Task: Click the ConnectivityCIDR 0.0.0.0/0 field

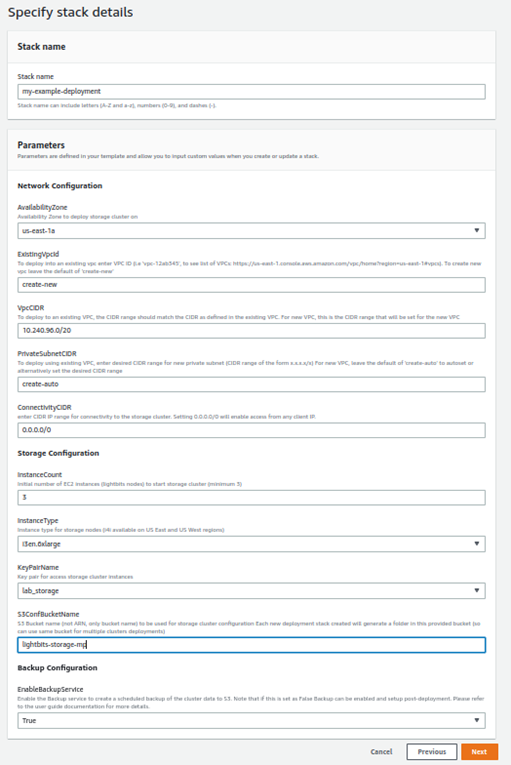Action: click(251, 430)
